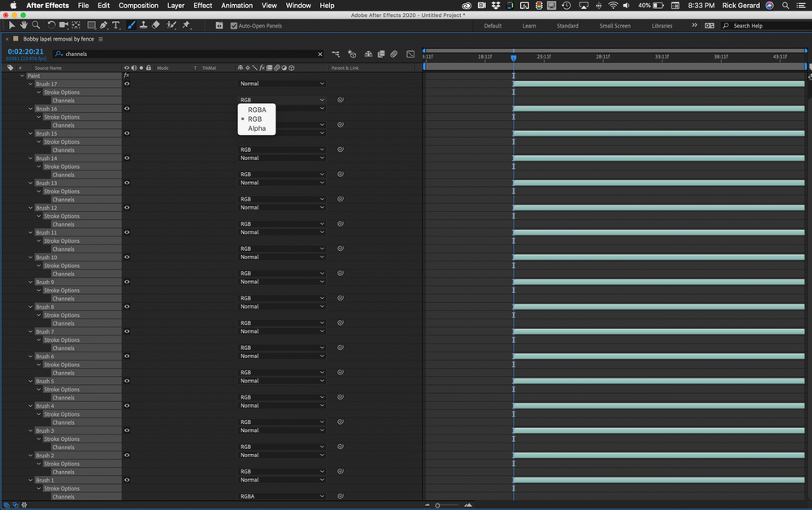The image size is (812, 510).
Task: Switch to the Learn workspace tab
Action: 529,25
